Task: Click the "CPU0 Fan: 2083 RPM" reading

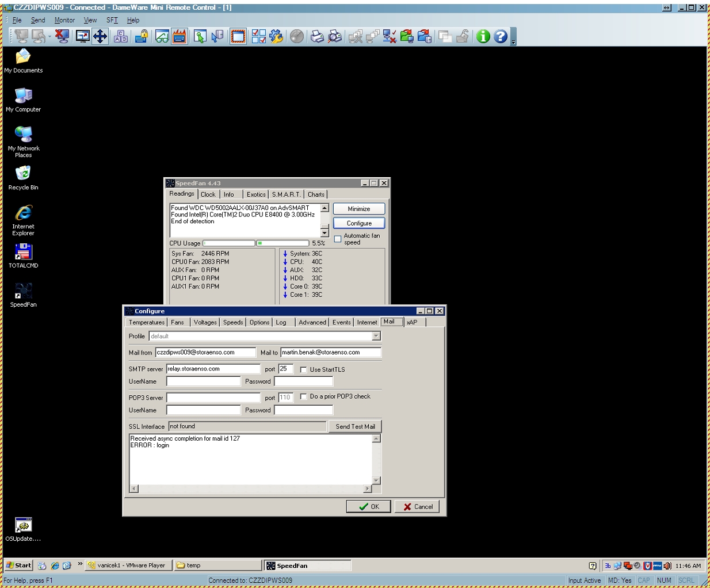Action: coord(200,262)
